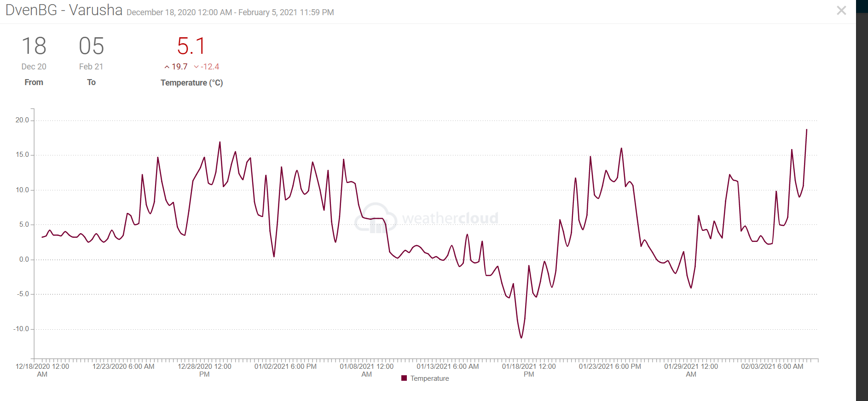Click the Temperature (°C) label

(191, 83)
